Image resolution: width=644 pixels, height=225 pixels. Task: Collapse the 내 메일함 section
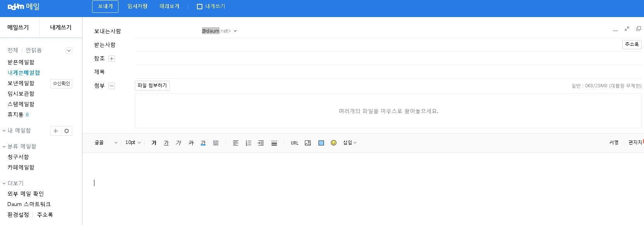4,131
